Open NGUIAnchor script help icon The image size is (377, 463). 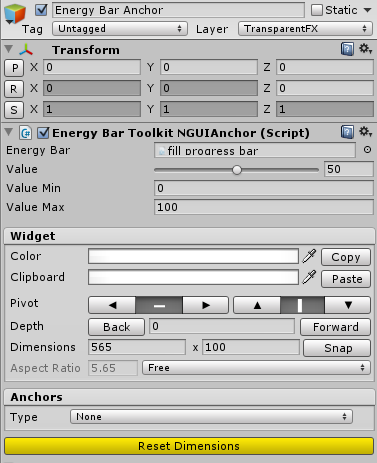click(x=347, y=132)
